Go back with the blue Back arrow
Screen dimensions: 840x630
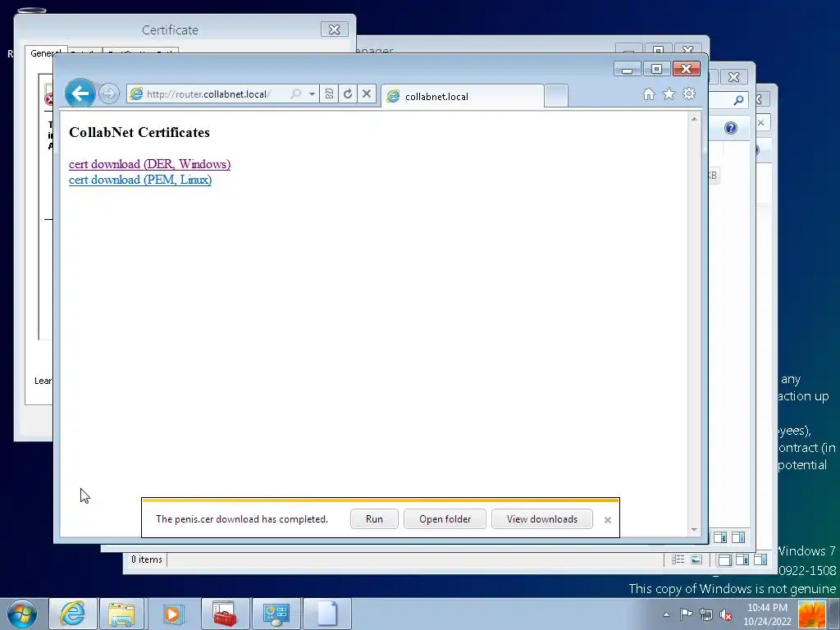80,94
